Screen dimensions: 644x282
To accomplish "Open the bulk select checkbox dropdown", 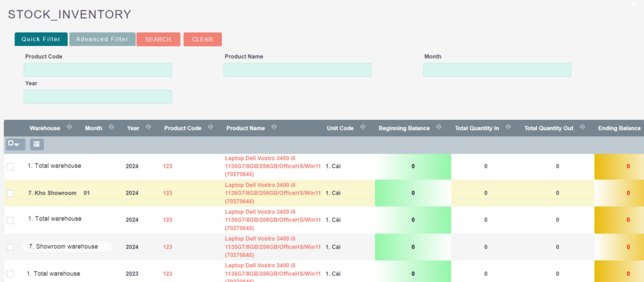I will (x=15, y=144).
